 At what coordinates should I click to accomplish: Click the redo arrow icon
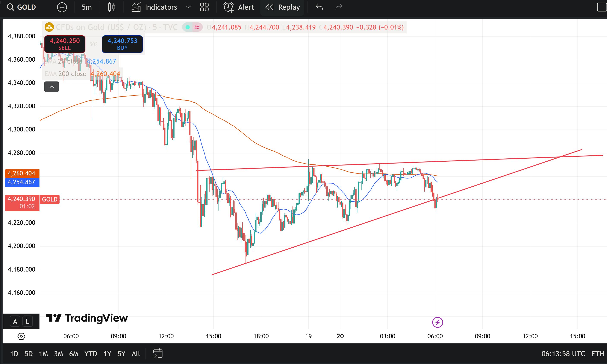339,7
